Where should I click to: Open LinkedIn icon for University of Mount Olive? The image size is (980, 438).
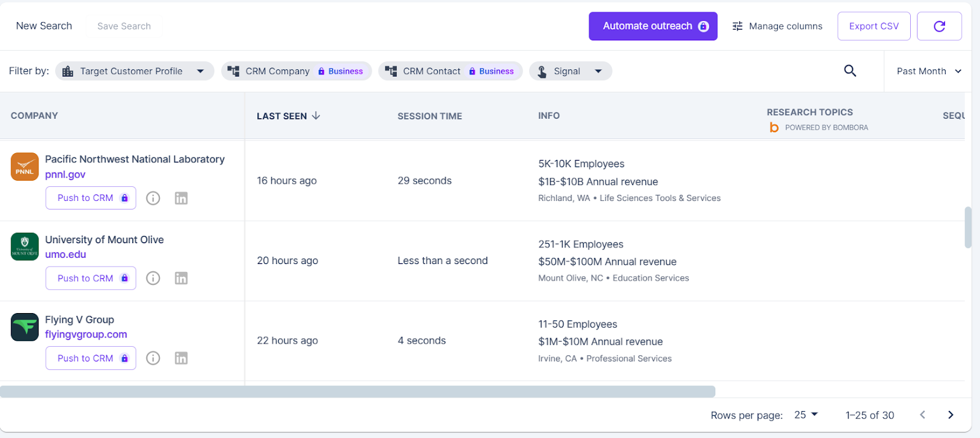(x=181, y=279)
